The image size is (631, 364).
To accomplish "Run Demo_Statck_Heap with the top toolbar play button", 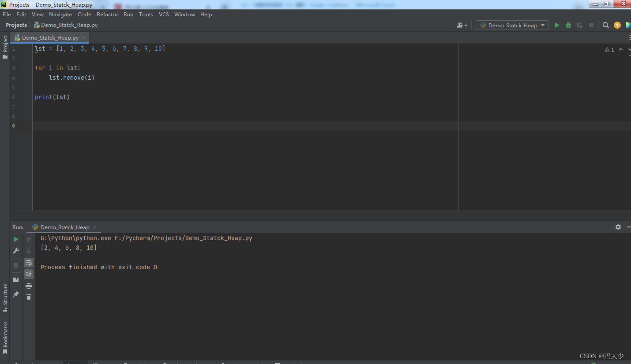I will (x=557, y=26).
